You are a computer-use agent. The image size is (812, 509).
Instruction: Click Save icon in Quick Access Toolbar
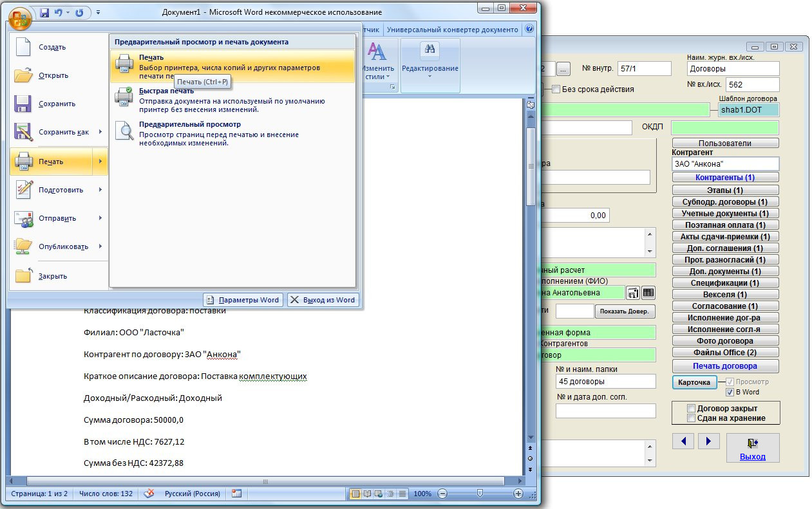point(44,12)
